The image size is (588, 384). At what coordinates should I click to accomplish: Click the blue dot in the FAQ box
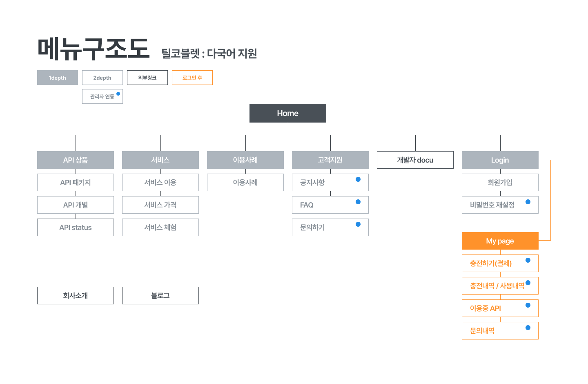pos(358,202)
